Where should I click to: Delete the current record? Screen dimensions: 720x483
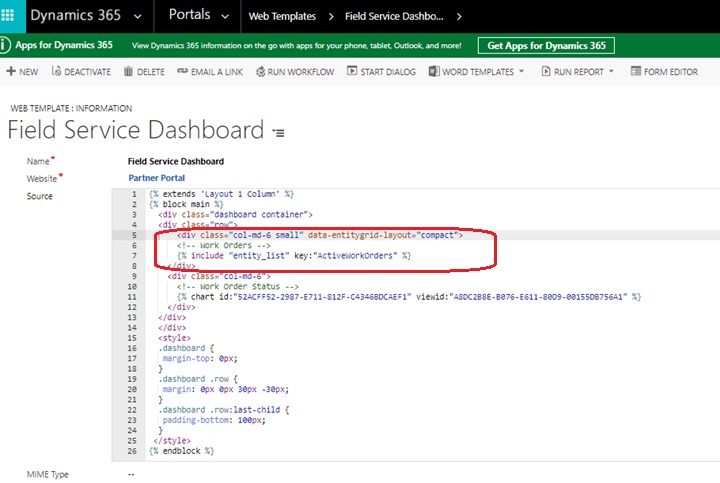(151, 72)
